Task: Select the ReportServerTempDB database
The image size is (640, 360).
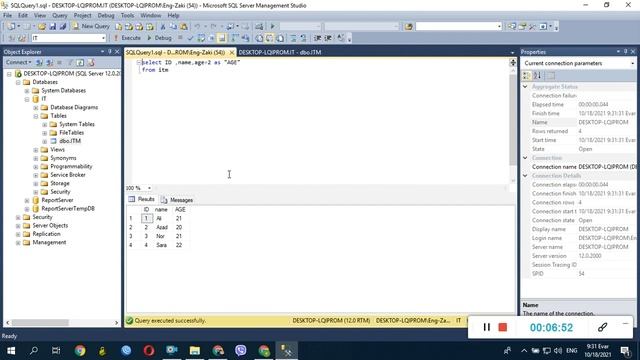Action: [68, 209]
